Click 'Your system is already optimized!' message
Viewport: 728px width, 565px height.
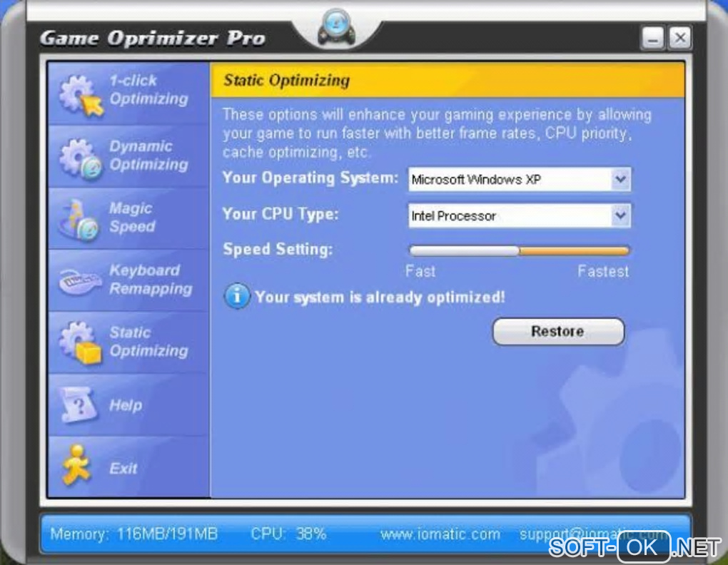(x=380, y=297)
